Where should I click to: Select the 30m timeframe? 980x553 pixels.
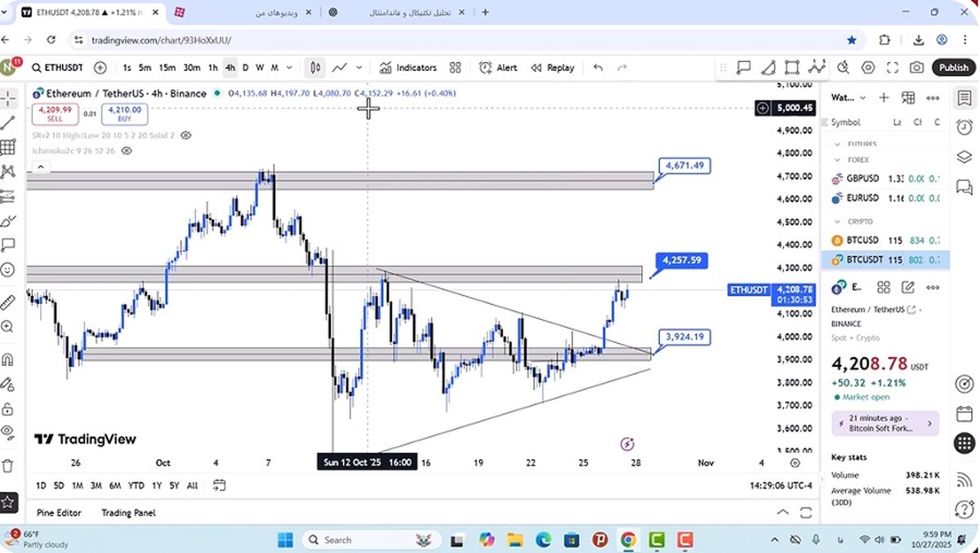pos(192,68)
